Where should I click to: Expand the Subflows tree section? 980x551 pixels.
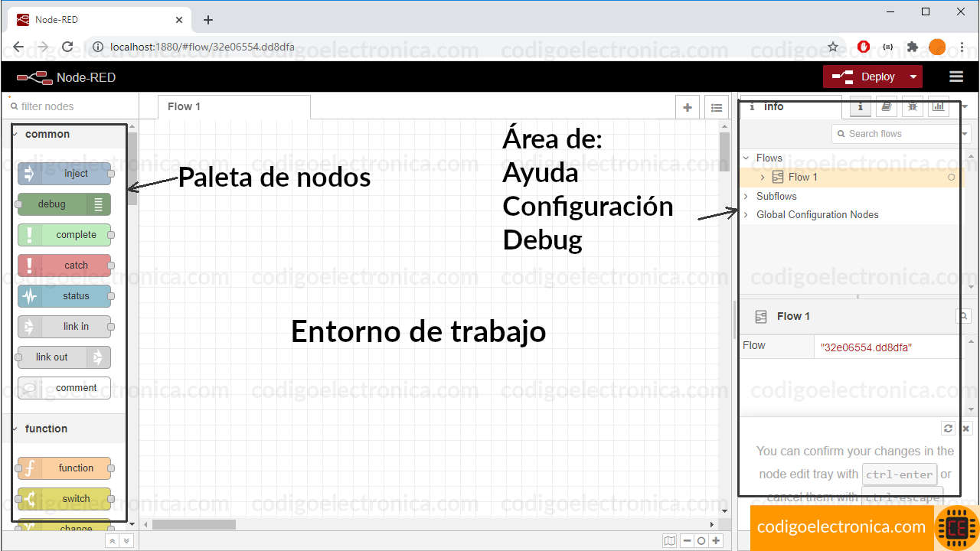[746, 197]
